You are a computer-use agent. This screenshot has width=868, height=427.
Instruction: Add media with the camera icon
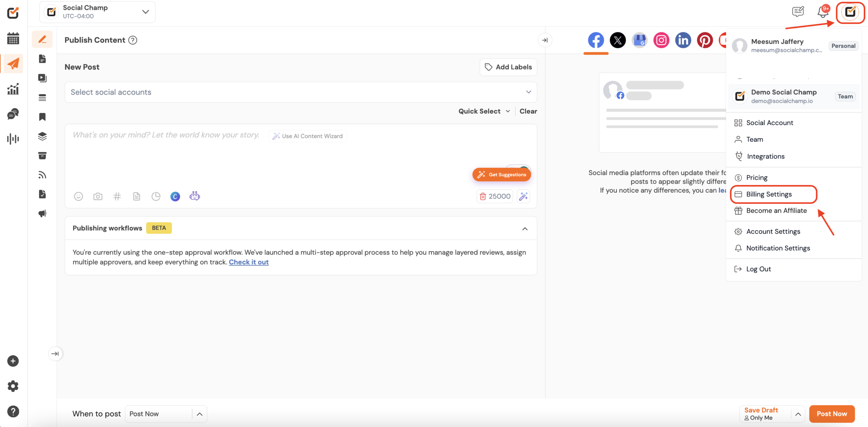[98, 196]
